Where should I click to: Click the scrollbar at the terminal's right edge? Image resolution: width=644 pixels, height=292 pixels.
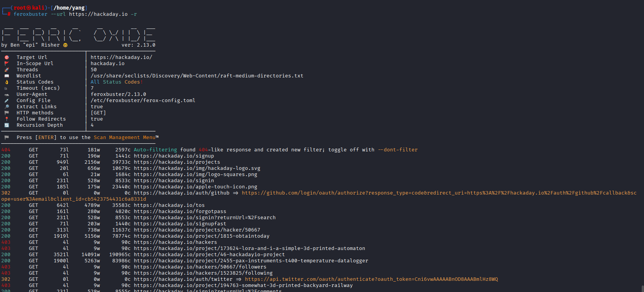(x=642, y=288)
